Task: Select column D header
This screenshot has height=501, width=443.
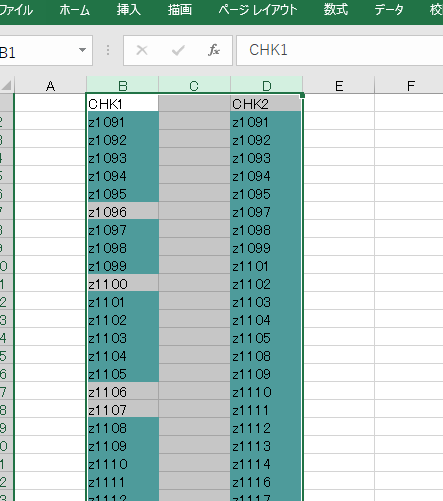Action: pyautogui.click(x=267, y=86)
